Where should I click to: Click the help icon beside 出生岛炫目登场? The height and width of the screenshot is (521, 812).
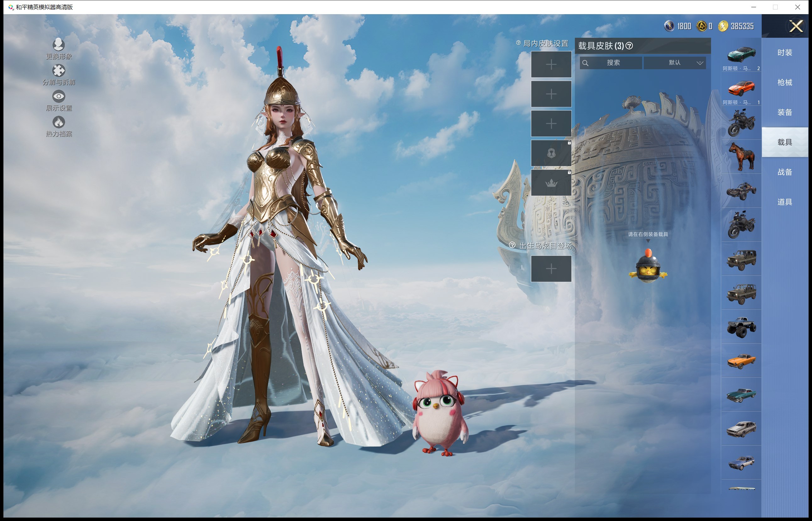(512, 245)
